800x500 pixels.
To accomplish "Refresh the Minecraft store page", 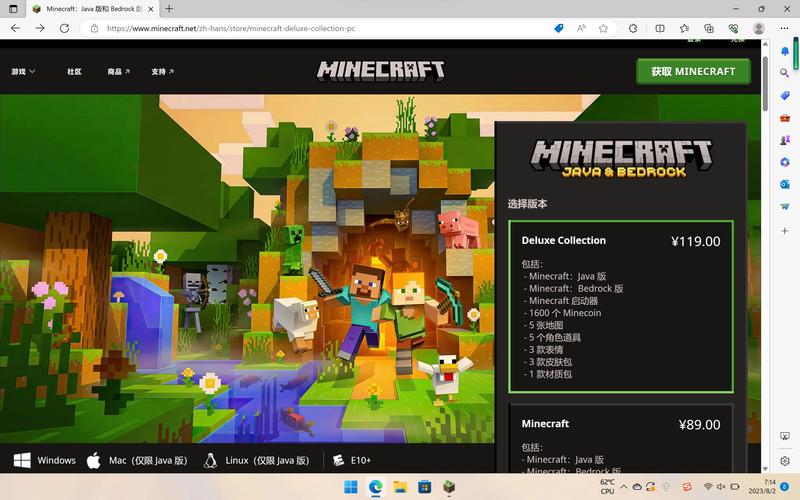I will (65, 28).
